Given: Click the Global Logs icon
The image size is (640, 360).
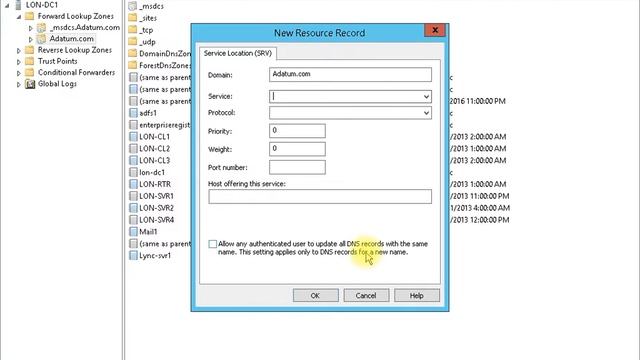Looking at the screenshot, I should point(30,84).
